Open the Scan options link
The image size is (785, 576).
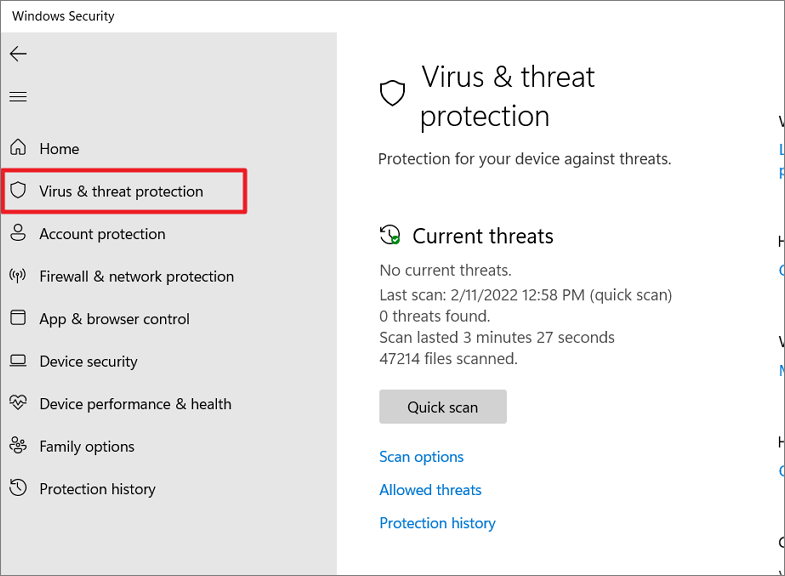422,457
